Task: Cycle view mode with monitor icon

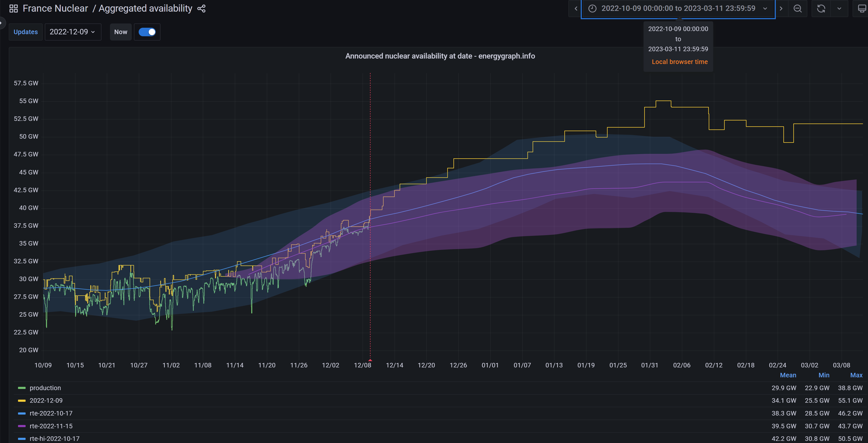Action: tap(861, 9)
